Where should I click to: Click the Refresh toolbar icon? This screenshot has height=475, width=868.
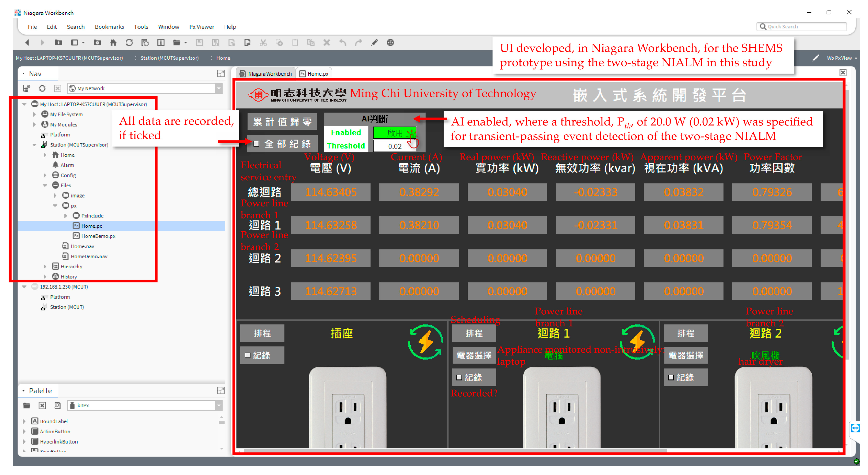point(129,43)
